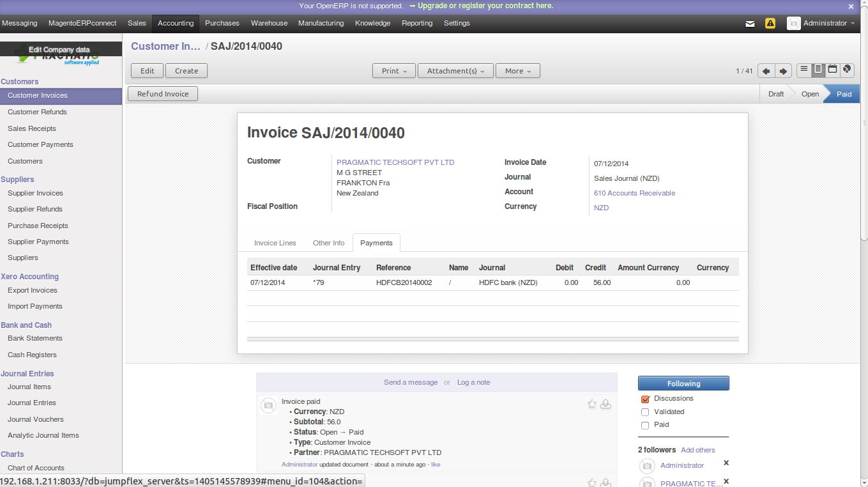
Task: Sort by the Effective date column header
Action: [273, 268]
